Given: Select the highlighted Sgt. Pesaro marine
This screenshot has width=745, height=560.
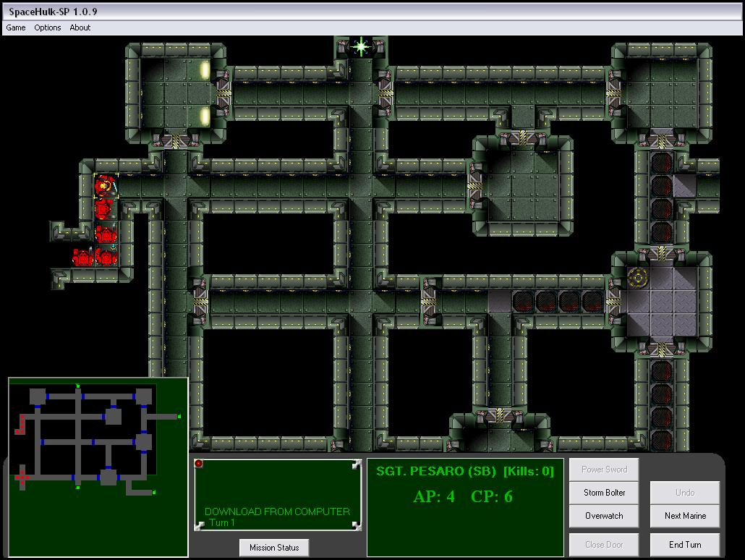Looking at the screenshot, I should pyautogui.click(x=106, y=187).
